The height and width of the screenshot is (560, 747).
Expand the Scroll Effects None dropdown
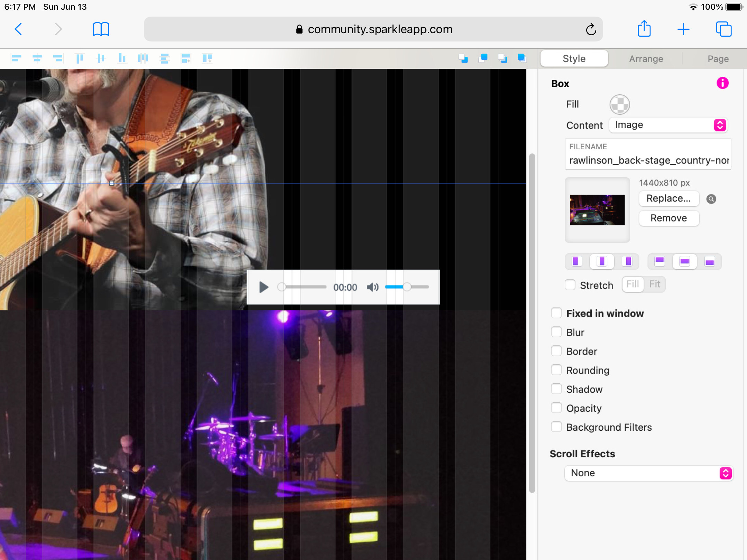pyautogui.click(x=648, y=473)
